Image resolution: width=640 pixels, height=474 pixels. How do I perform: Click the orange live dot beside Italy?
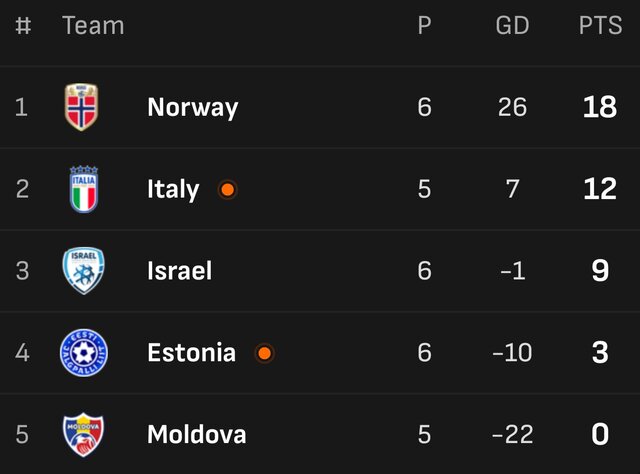[228, 189]
